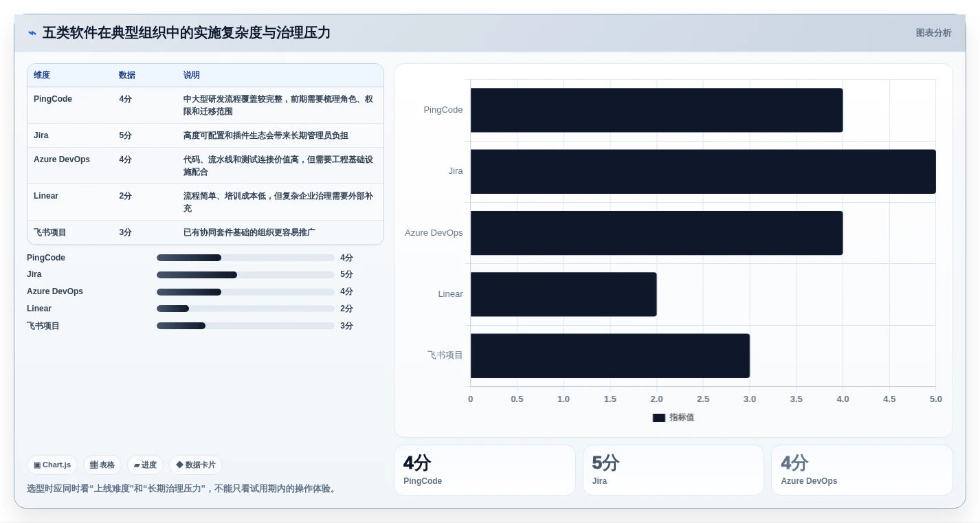The width and height of the screenshot is (980, 523).
Task: Select the 表格 tag chip
Action: pyautogui.click(x=102, y=465)
